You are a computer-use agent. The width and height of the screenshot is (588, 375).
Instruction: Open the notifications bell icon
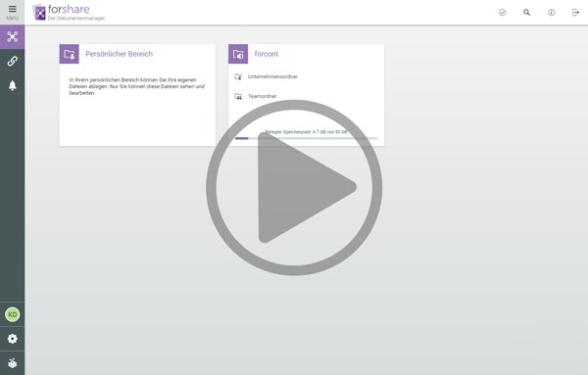click(x=12, y=86)
